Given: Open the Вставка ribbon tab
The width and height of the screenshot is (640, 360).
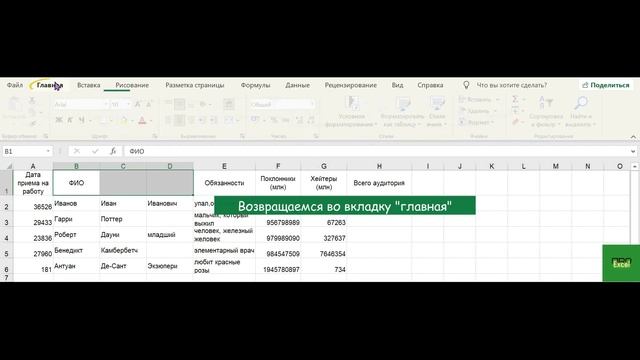Looking at the screenshot, I should pyautogui.click(x=89, y=85).
